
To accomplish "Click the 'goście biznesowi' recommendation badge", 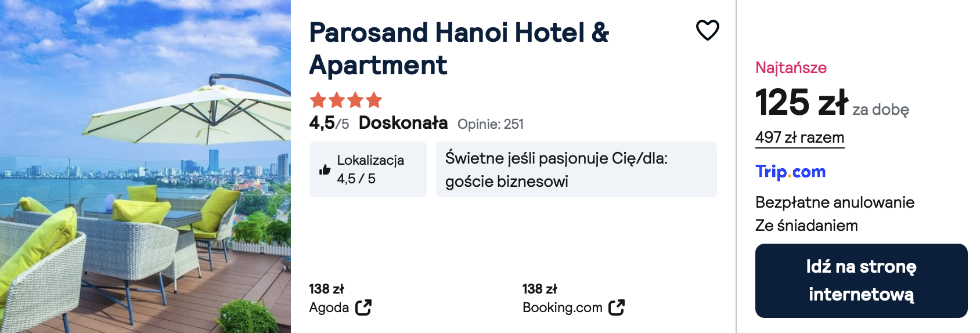I will 576,169.
